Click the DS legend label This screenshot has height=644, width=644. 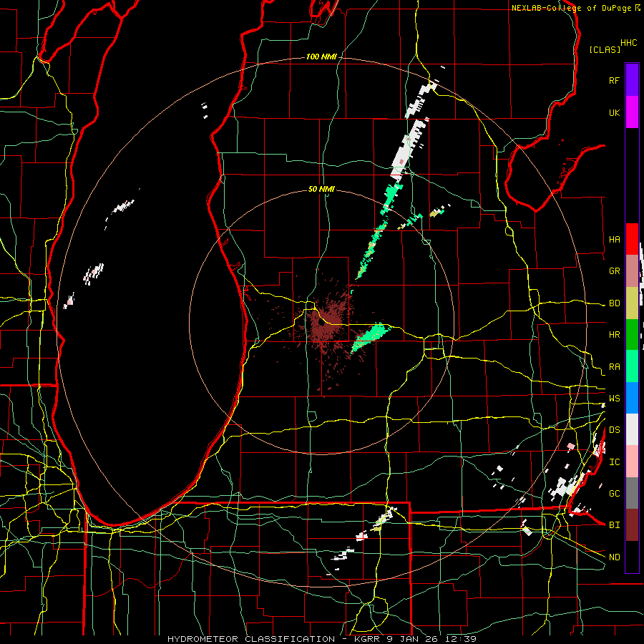pyautogui.click(x=614, y=430)
